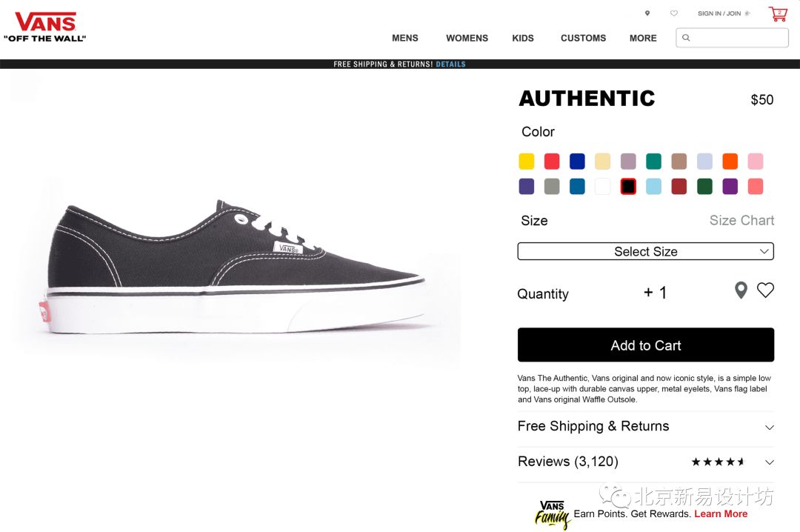
Task: Select the black colorway swatch
Action: pos(628,186)
